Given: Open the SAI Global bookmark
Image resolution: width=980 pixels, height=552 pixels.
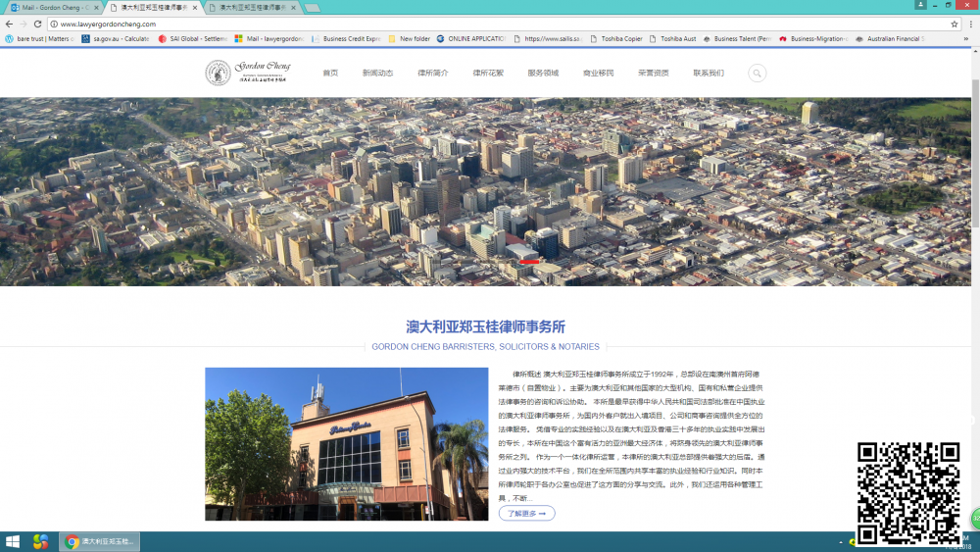Looking at the screenshot, I should [192, 39].
